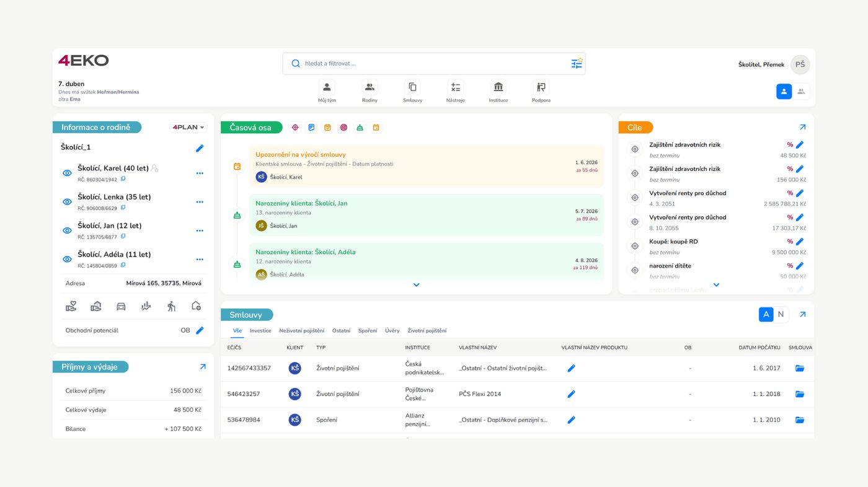Click the search filter settings icon
Image resolution: width=868 pixels, height=487 pixels.
pyautogui.click(x=577, y=63)
